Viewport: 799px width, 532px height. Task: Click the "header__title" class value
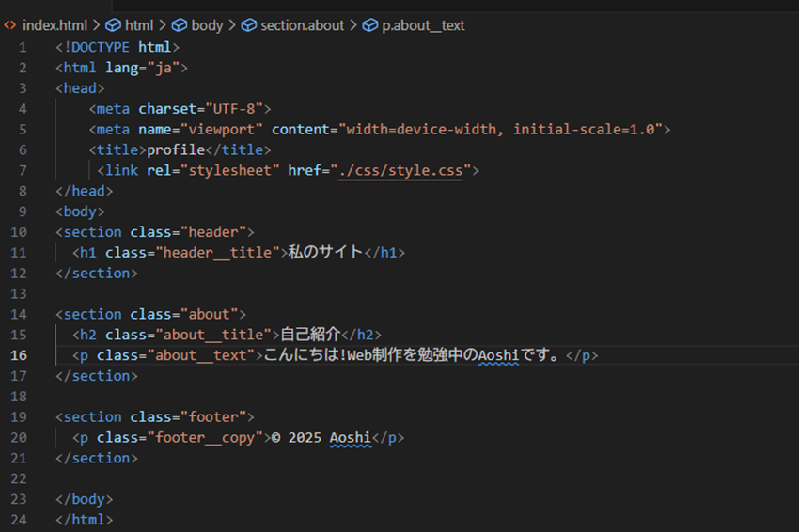pyautogui.click(x=219, y=252)
